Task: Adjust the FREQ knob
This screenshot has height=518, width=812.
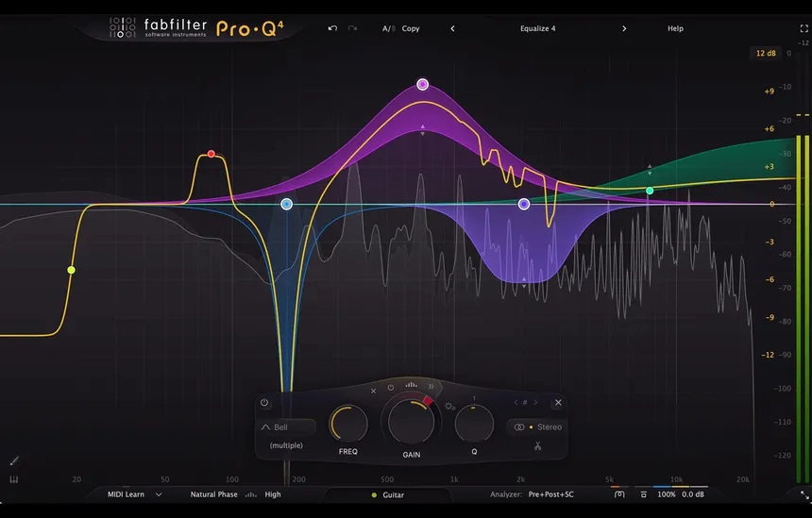Action: point(348,424)
